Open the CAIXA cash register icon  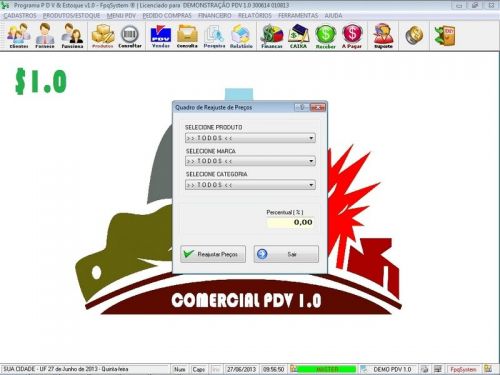pos(298,36)
